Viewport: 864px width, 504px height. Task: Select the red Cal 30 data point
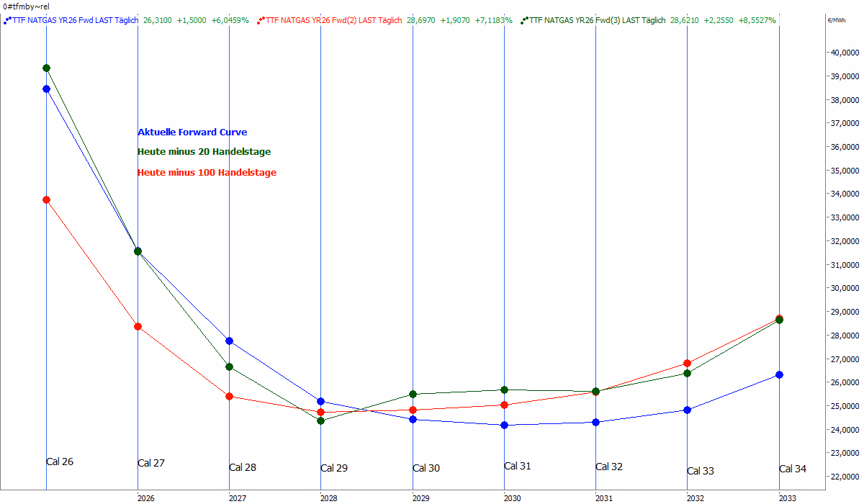click(x=413, y=410)
